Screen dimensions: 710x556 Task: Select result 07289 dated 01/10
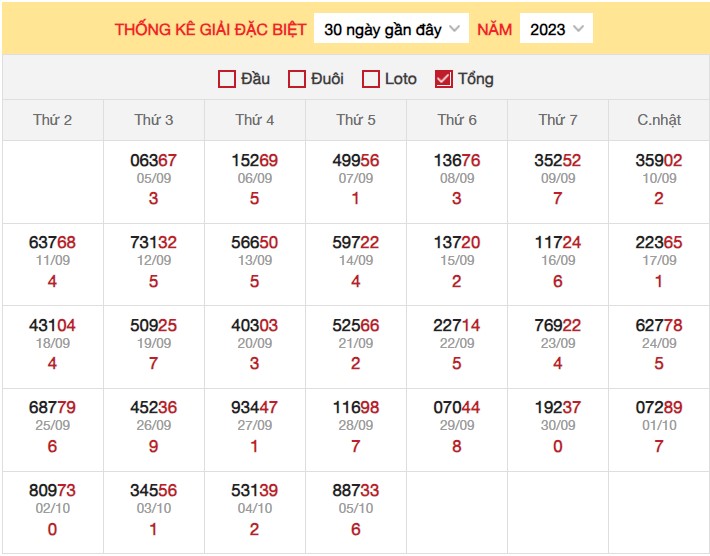tap(659, 407)
